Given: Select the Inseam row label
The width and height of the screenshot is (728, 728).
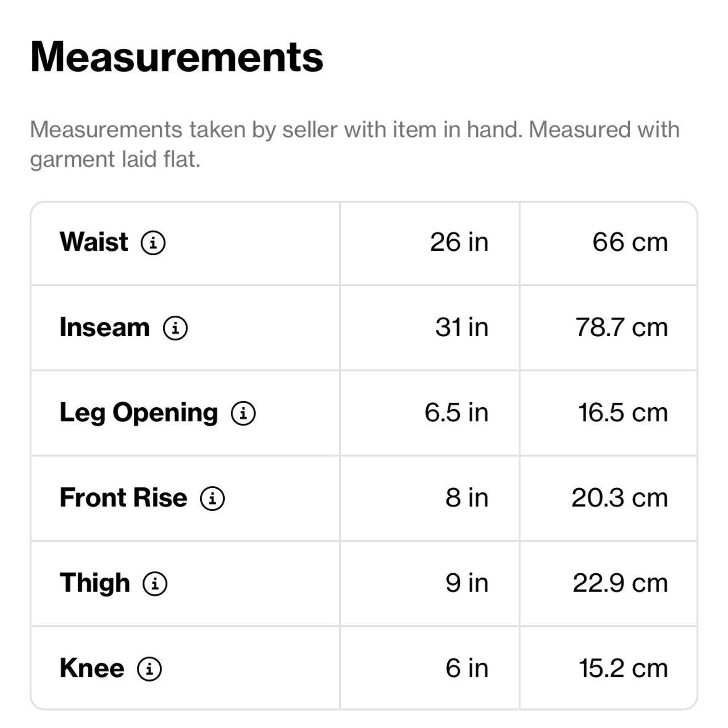Looking at the screenshot, I should point(105,327).
